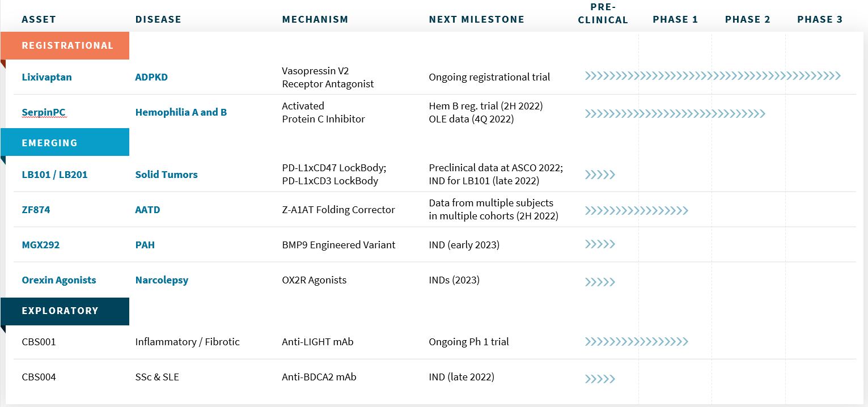Click the NEXT MILESTONE column header
Screen dimensions: 868x407
point(476,19)
